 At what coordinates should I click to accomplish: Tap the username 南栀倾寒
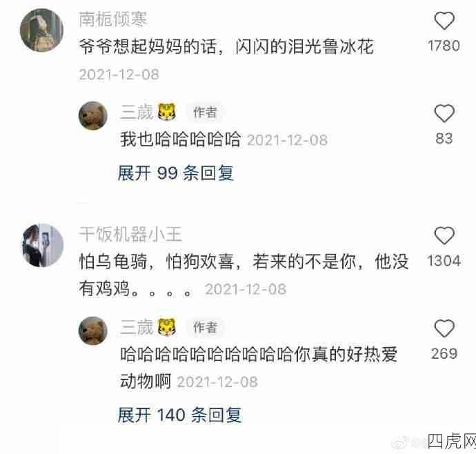[x=113, y=19]
